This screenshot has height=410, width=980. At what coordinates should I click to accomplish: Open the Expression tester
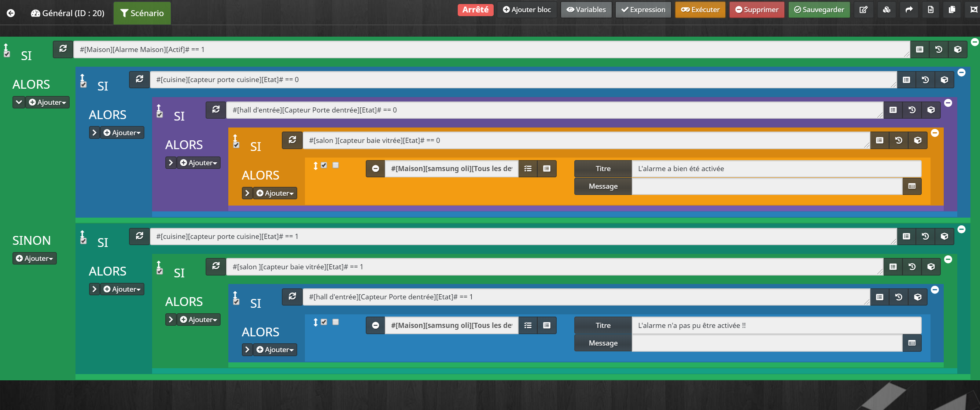643,10
